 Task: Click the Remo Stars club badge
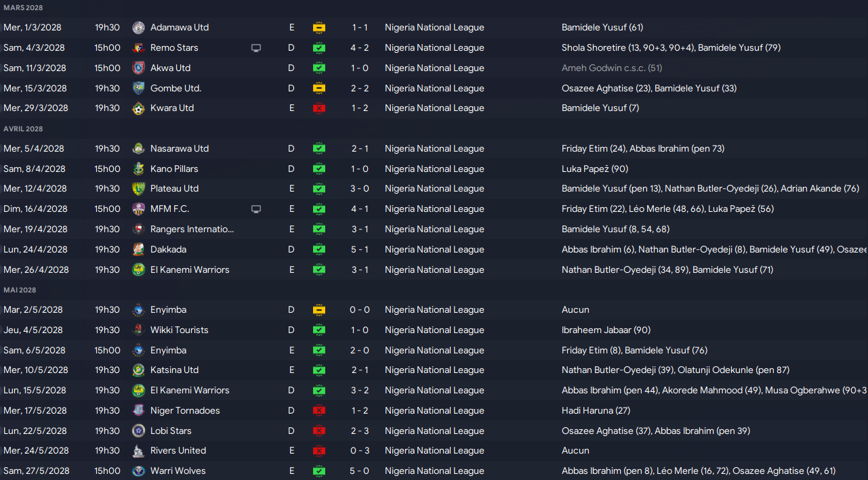(x=139, y=48)
